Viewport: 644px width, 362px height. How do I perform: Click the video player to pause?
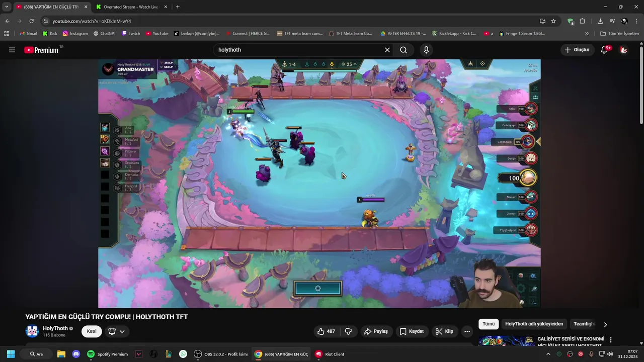pos(319,184)
